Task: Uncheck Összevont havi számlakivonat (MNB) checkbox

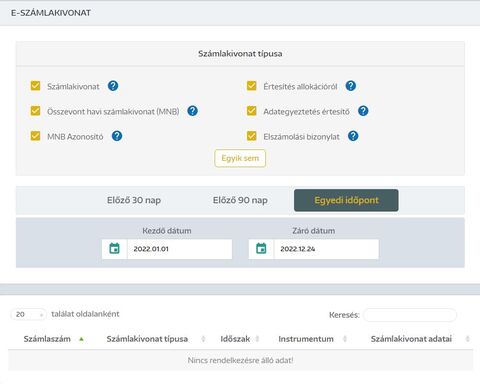Action: point(35,111)
